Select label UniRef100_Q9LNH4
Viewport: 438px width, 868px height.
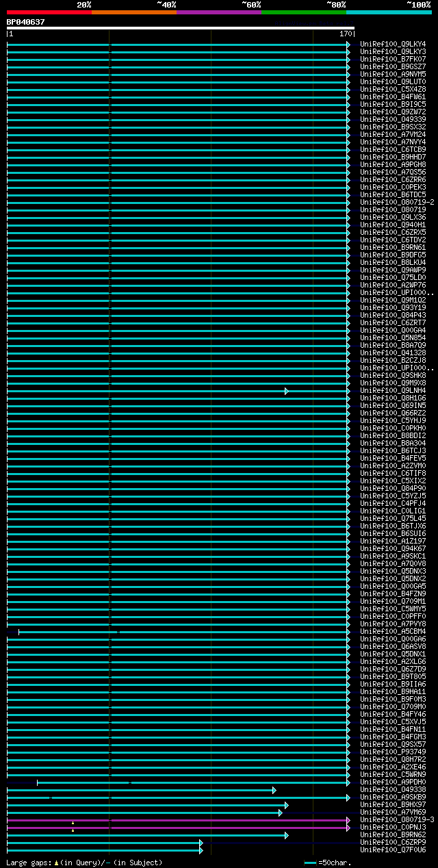click(x=393, y=391)
